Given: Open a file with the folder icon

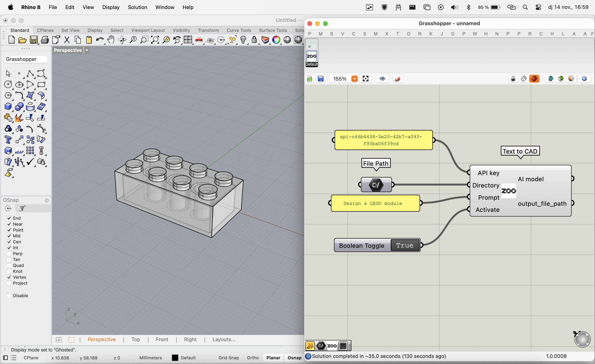Looking at the screenshot, I should pos(22,40).
